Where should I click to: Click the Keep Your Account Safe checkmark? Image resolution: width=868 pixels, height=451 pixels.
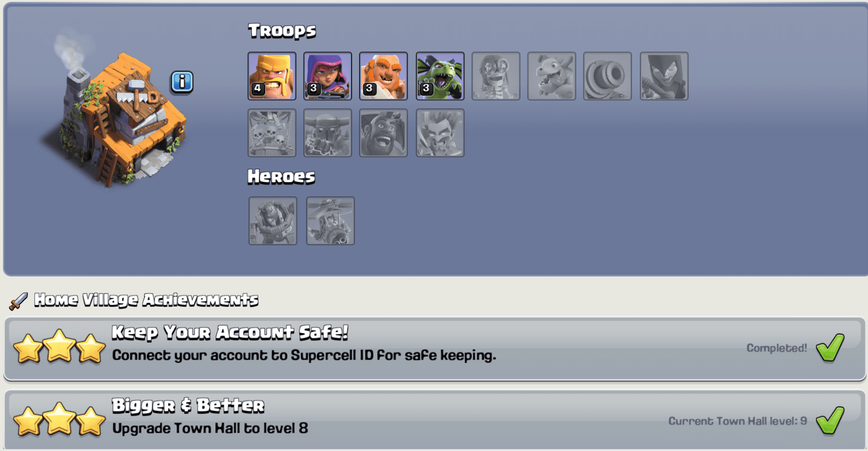click(831, 347)
